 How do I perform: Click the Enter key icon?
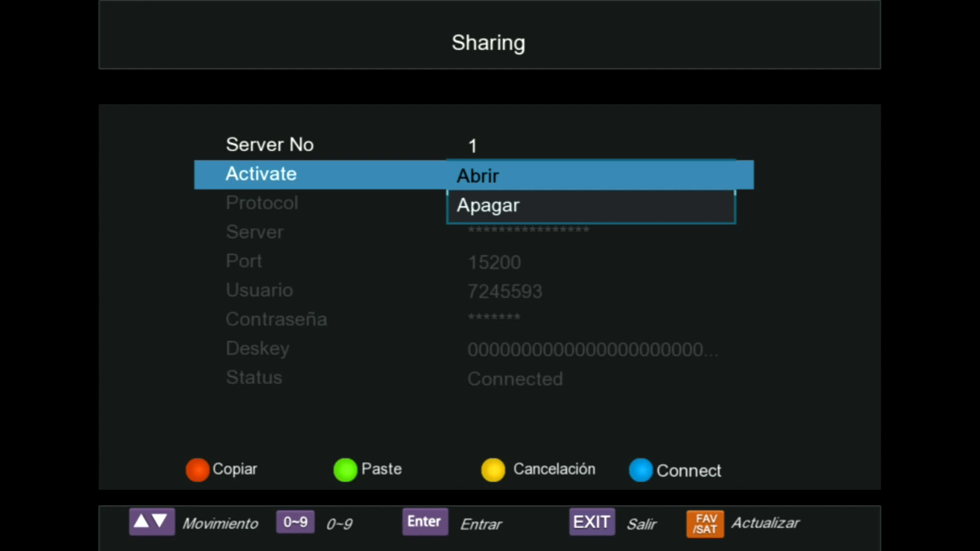click(425, 521)
